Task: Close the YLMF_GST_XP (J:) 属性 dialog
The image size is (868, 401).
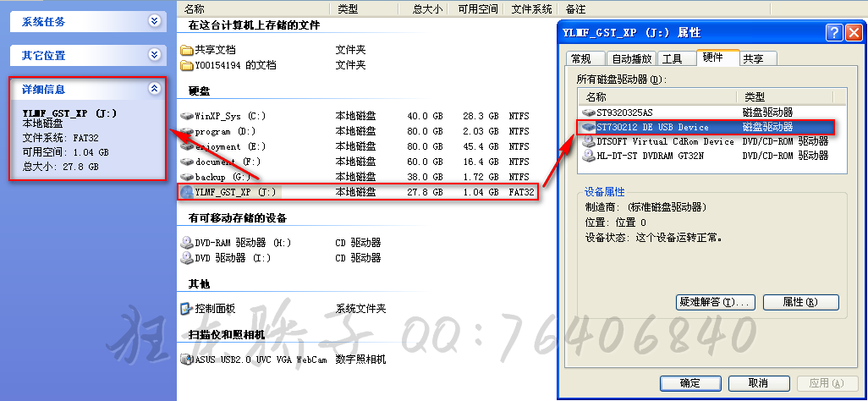Action: pos(854,33)
